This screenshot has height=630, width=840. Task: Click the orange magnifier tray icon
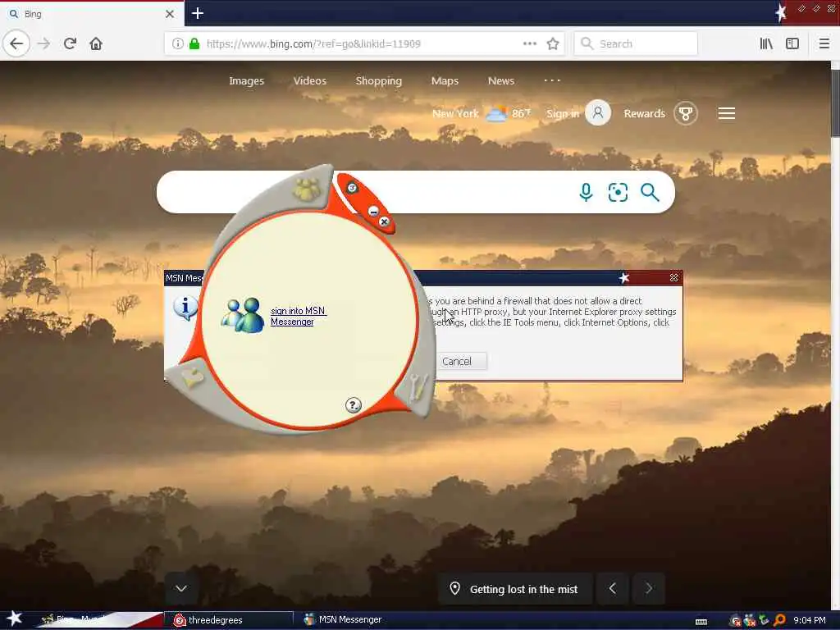[x=779, y=620]
